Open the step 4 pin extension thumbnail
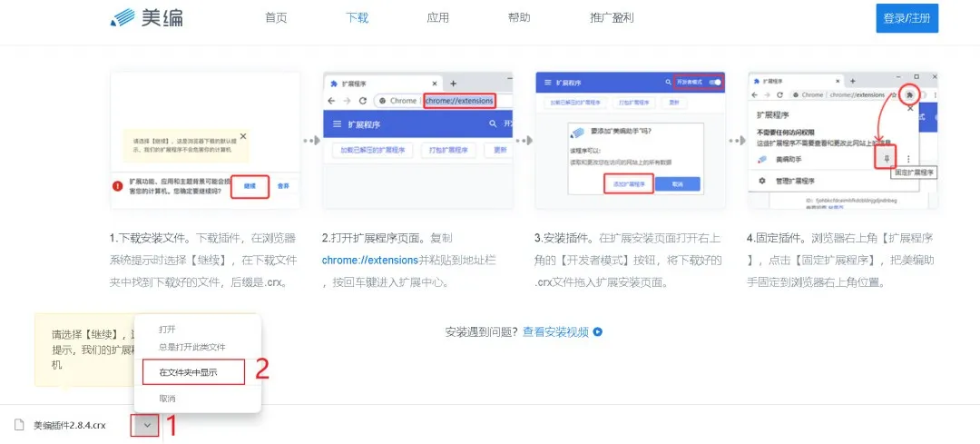Image resolution: width=980 pixels, height=444 pixels. [843, 140]
